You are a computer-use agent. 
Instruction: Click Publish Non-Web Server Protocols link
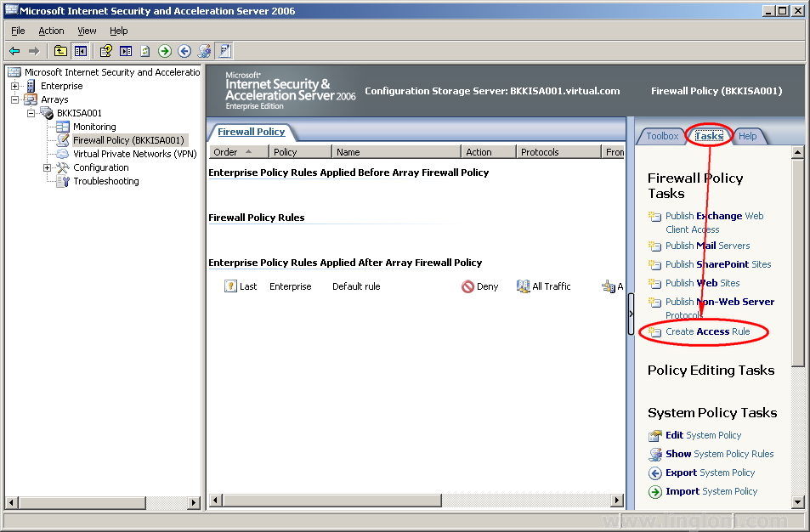[720, 308]
